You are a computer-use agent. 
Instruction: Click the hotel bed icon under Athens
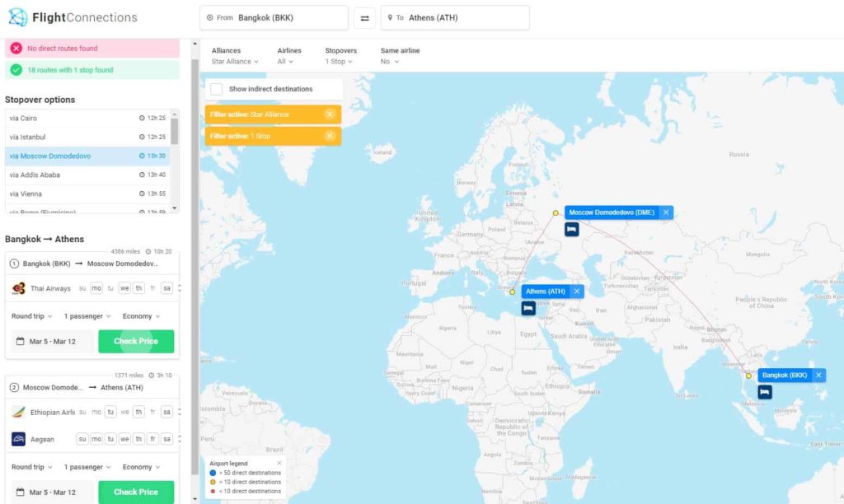click(x=528, y=308)
